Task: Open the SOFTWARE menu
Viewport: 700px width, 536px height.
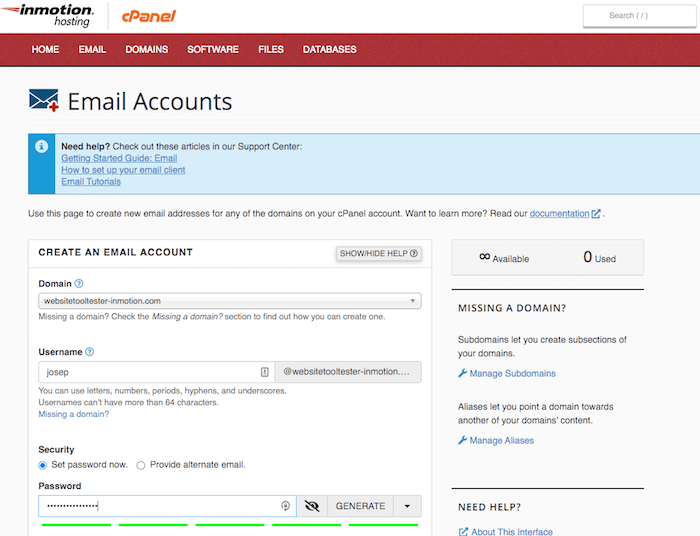Action: click(x=213, y=49)
